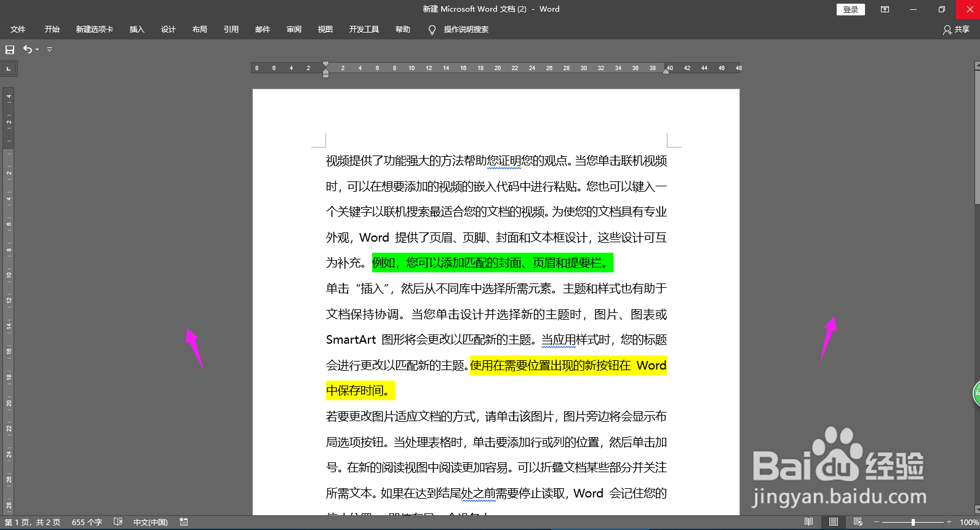Switch to Print Layout view icon
Viewport: 980px width, 530px height.
pyautogui.click(x=834, y=522)
